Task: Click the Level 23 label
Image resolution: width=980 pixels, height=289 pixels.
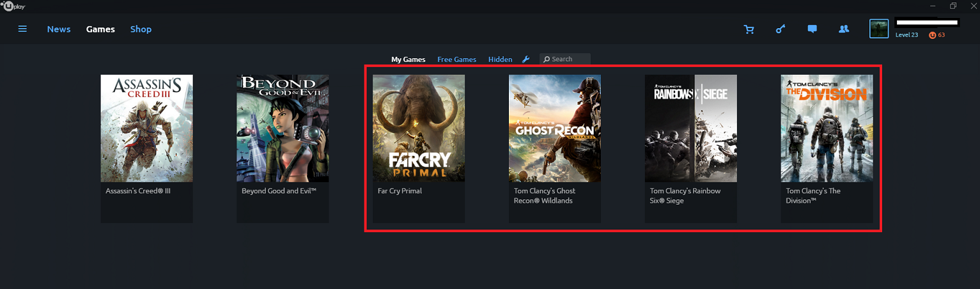Action: (906, 35)
